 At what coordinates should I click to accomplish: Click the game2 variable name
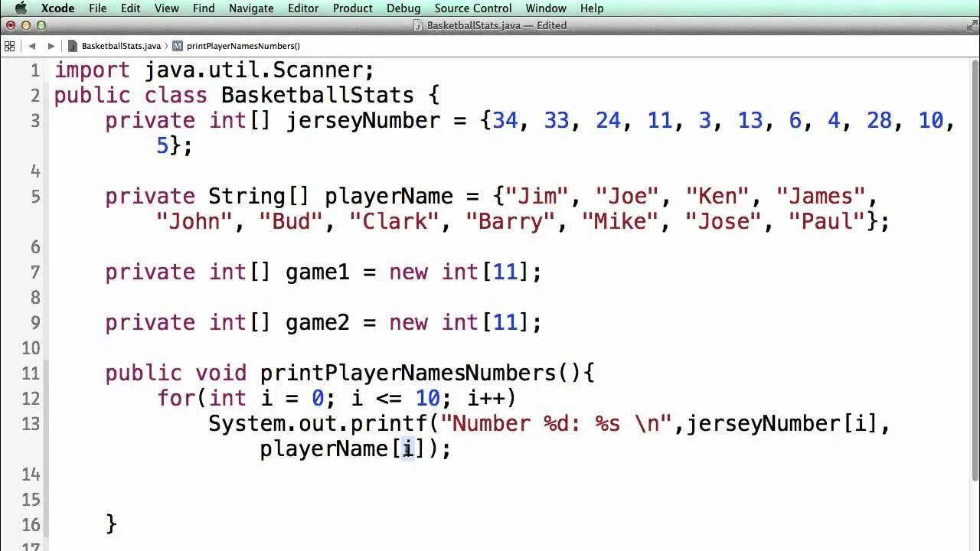(318, 323)
